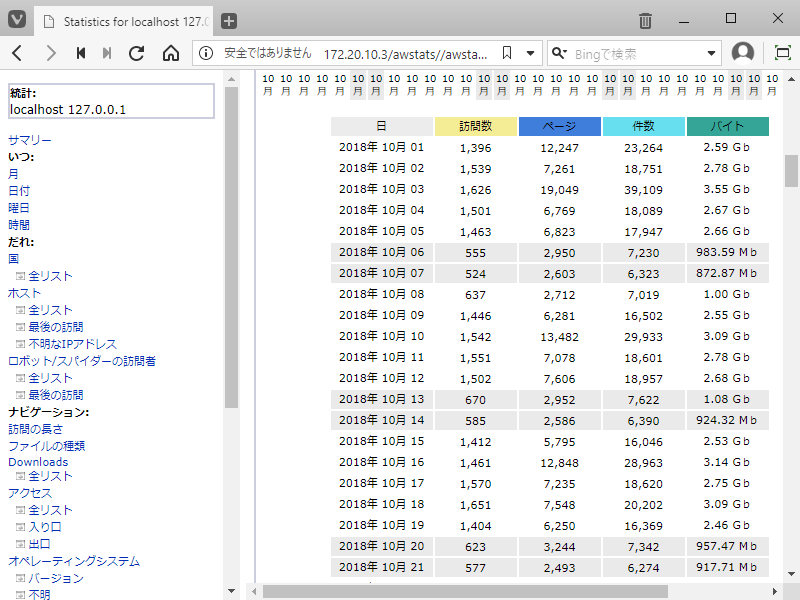Open the user profile avatar
Viewport: 800px width, 600px height.
click(743, 53)
